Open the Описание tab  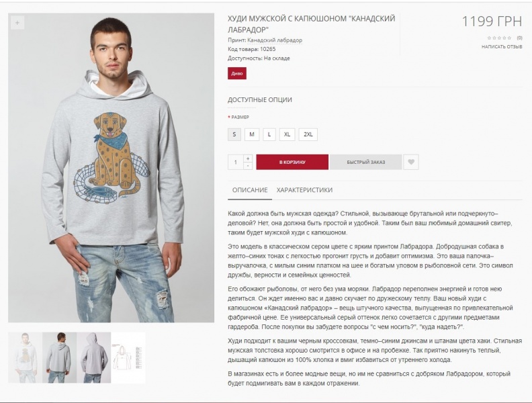pyautogui.click(x=250, y=190)
